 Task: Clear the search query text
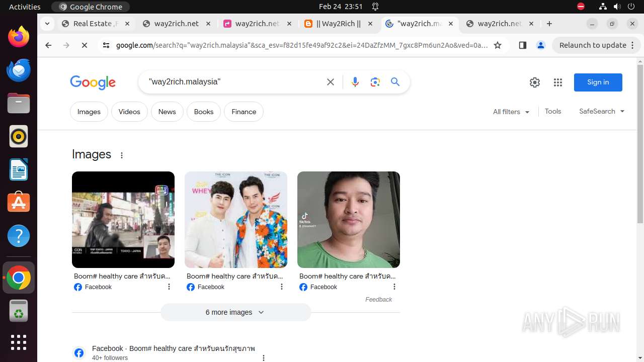[331, 82]
